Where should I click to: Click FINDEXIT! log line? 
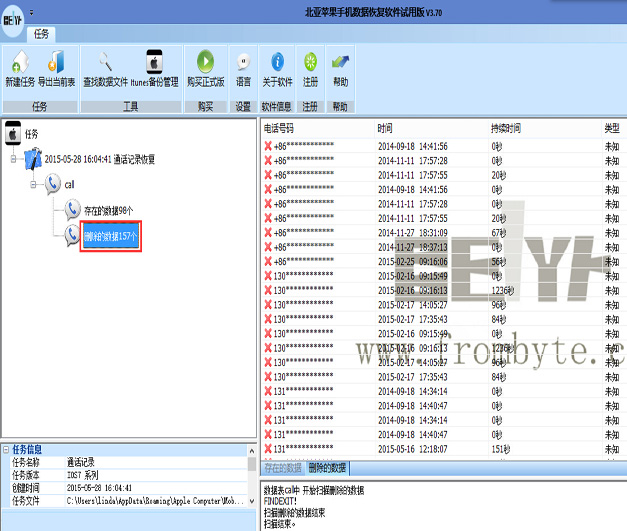tap(280, 501)
